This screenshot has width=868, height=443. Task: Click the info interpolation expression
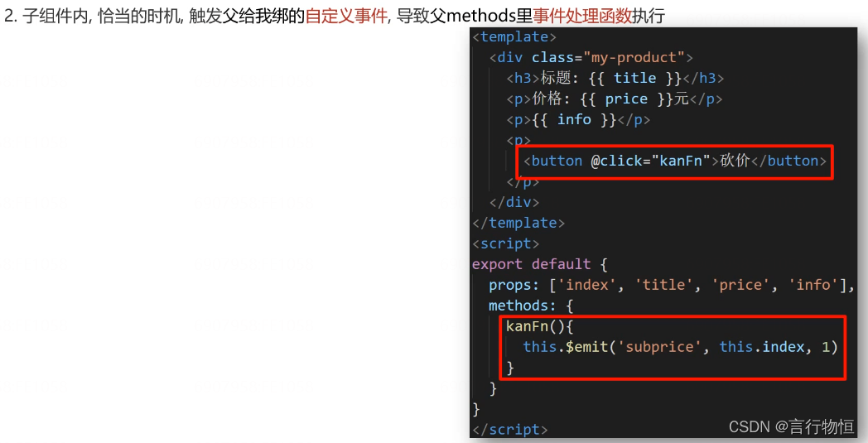(574, 119)
